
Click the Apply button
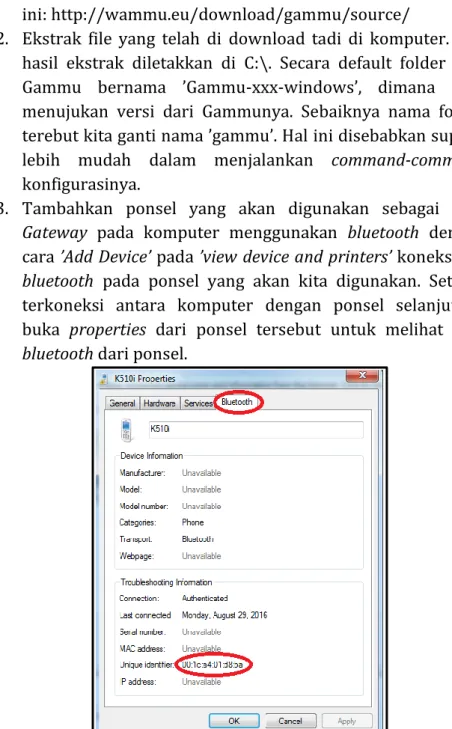click(x=347, y=720)
